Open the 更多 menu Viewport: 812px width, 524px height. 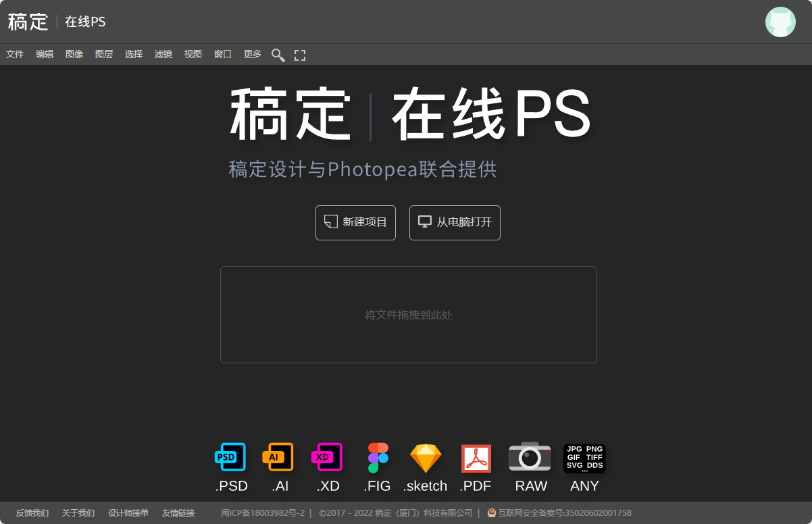coord(251,54)
